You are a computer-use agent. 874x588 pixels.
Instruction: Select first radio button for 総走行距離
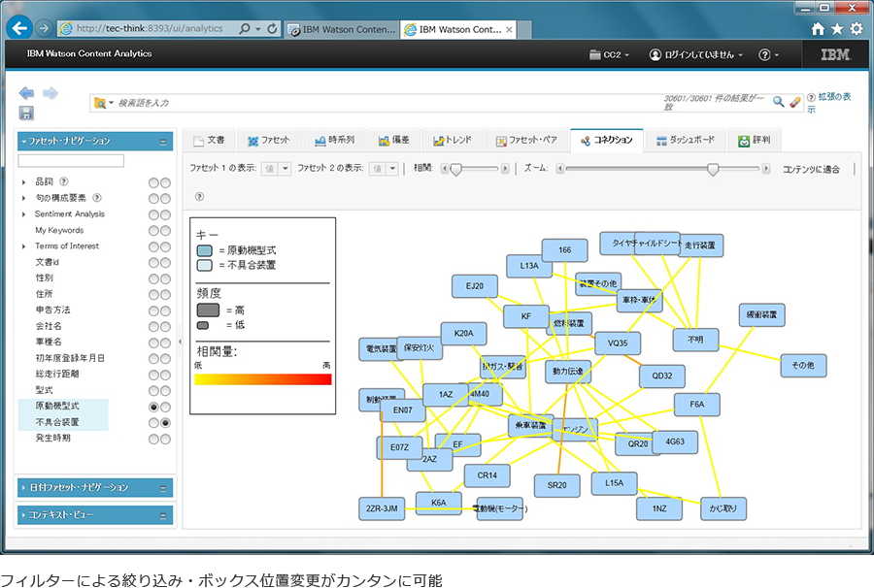[x=153, y=376]
